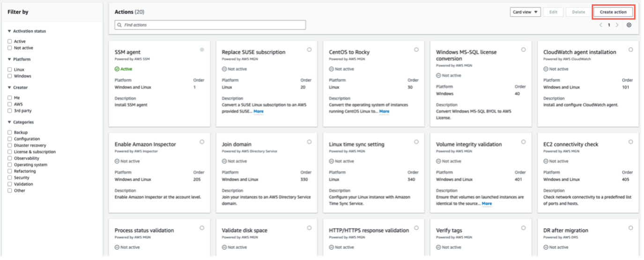Filter by creator Me
This screenshot has width=644, height=260.
click(x=10, y=98)
